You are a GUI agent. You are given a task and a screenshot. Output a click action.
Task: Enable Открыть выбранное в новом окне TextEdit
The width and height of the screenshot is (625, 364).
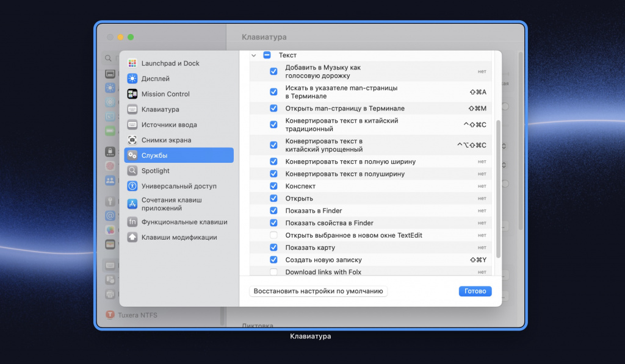click(273, 235)
